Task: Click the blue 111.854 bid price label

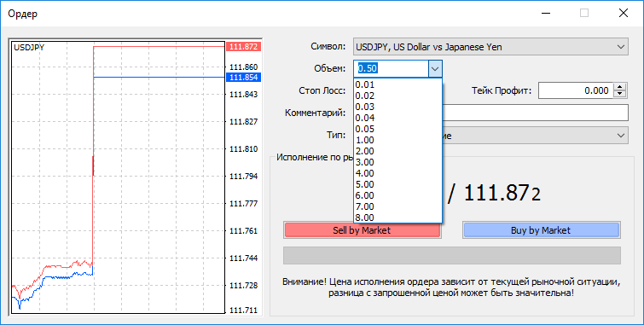Action: (244, 78)
